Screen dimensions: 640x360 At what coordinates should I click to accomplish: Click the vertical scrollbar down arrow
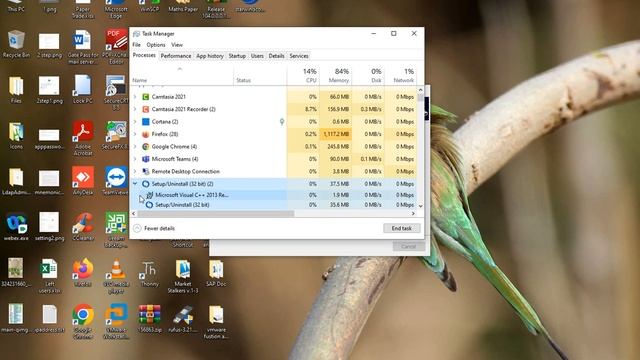[420, 207]
